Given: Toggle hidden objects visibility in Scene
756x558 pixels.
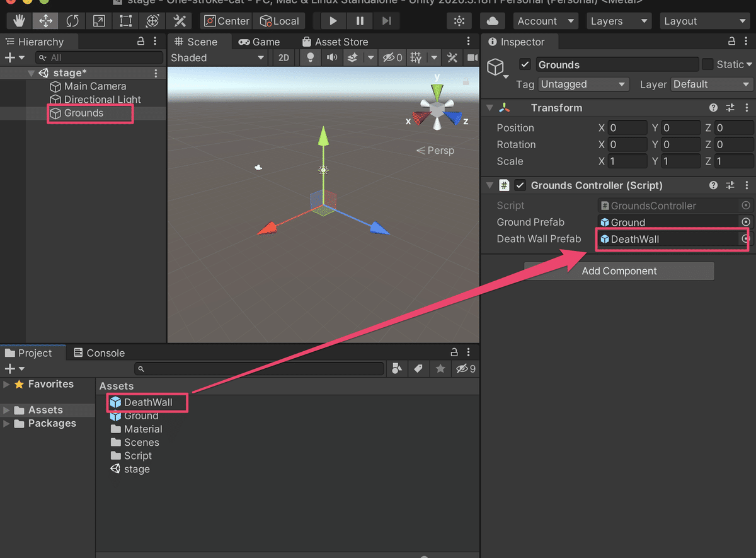Looking at the screenshot, I should click(393, 57).
